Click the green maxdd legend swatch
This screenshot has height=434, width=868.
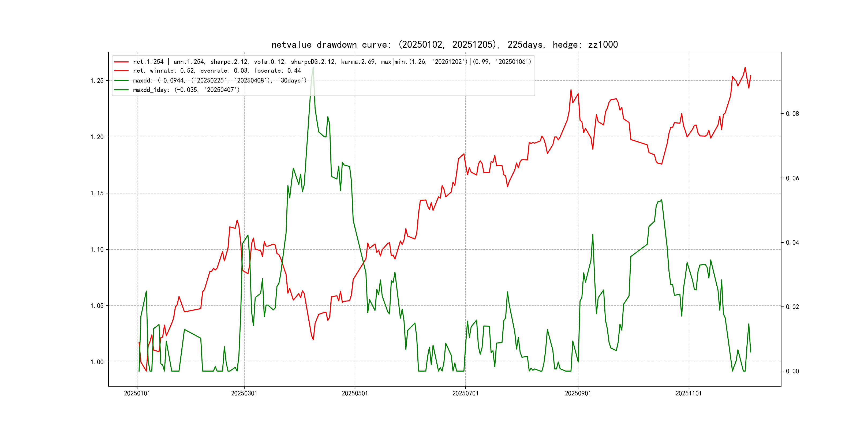(121, 81)
